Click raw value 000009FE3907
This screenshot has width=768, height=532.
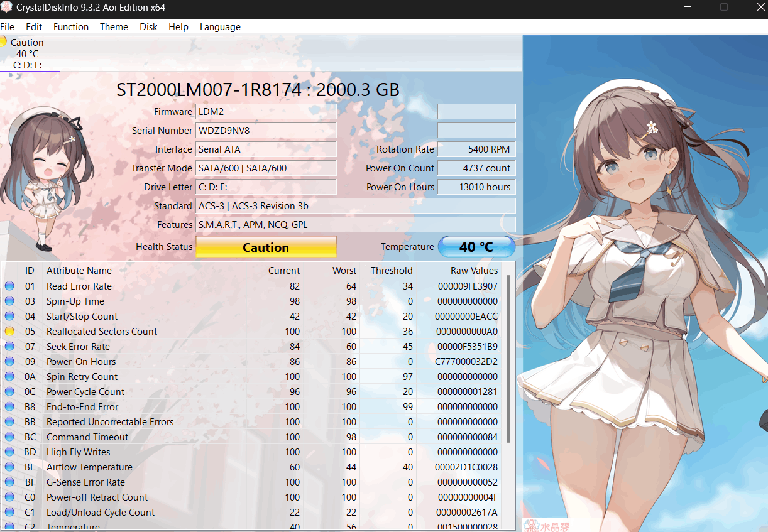click(x=467, y=286)
